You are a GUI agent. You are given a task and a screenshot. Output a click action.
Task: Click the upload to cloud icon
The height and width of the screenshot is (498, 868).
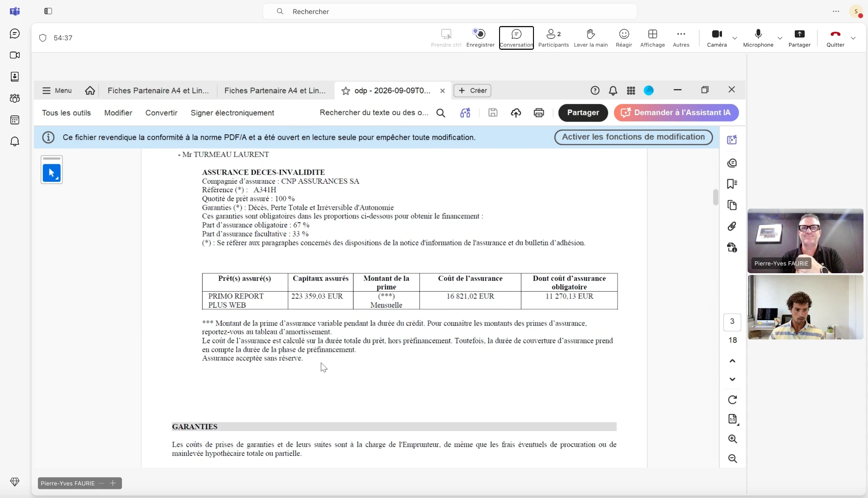(x=516, y=113)
